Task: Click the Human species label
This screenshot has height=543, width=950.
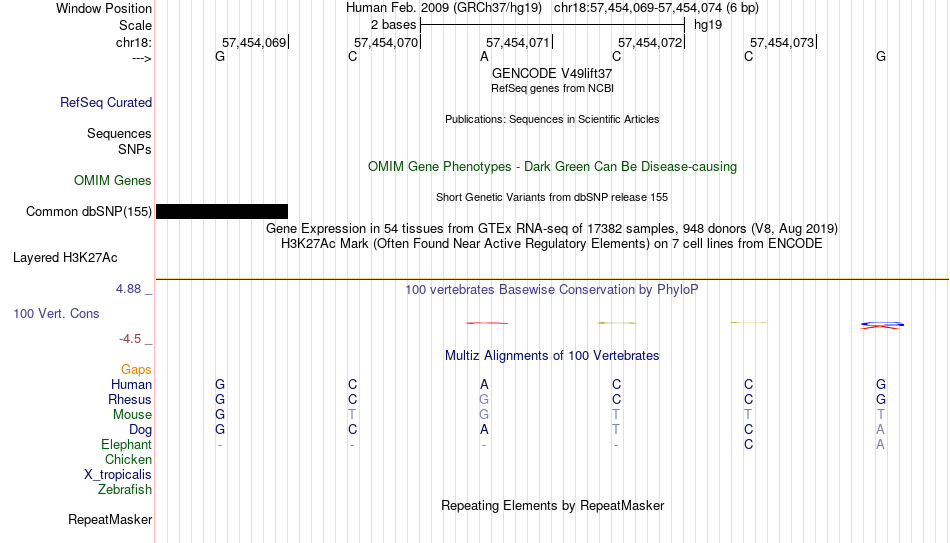Action: click(x=131, y=385)
